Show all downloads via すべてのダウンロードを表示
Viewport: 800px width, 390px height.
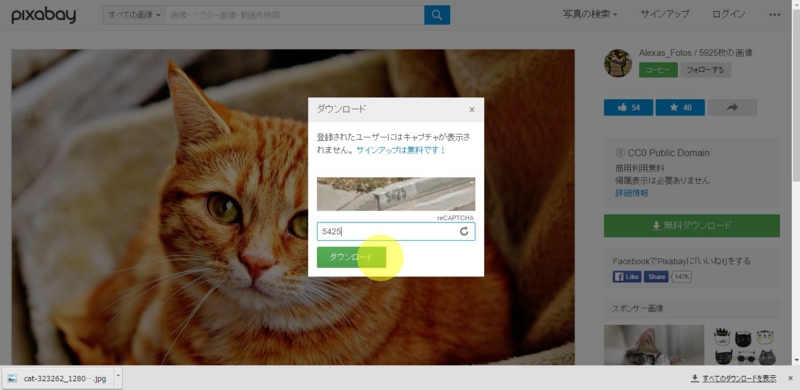coord(734,378)
